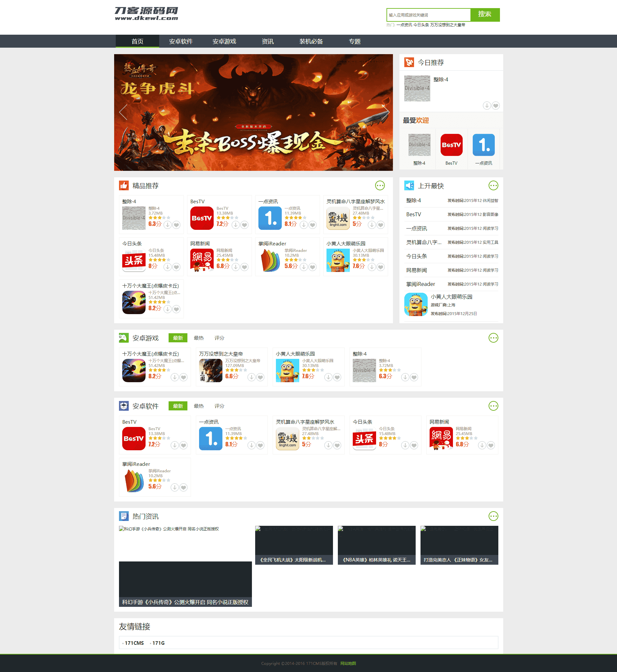Viewport: 617px width, 672px height.
Task: Click download icon on BesTV card in 精品推荐
Action: tap(236, 225)
